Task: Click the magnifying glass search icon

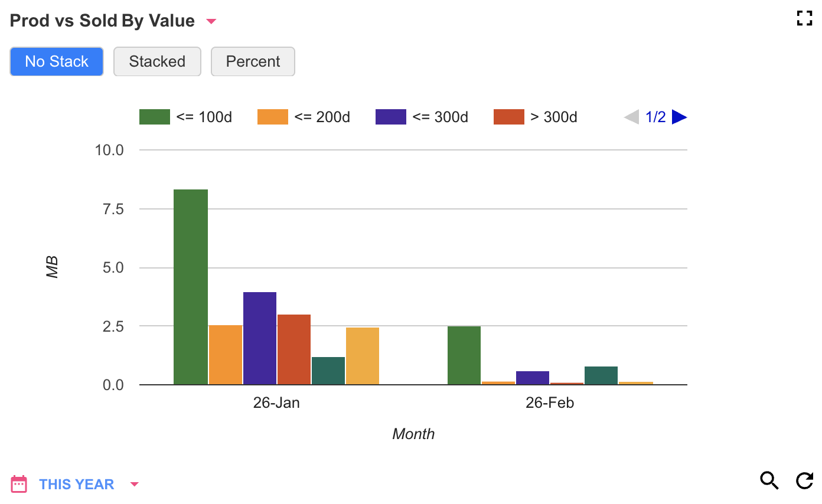Action: [769, 481]
